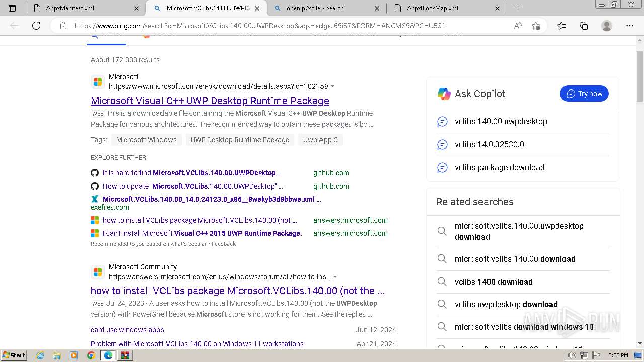Add this page to favorites
644x362 pixels.
[536, 26]
